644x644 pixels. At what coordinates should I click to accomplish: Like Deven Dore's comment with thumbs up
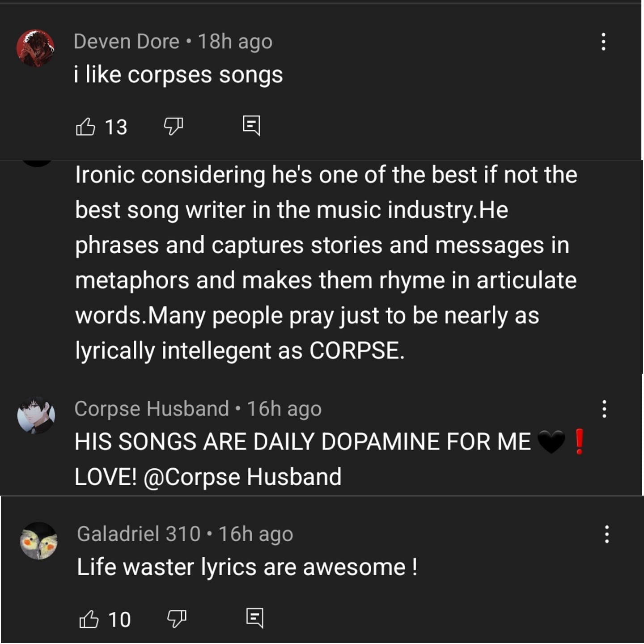point(85,127)
